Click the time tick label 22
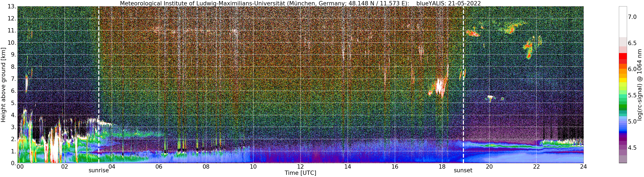 coord(536,167)
